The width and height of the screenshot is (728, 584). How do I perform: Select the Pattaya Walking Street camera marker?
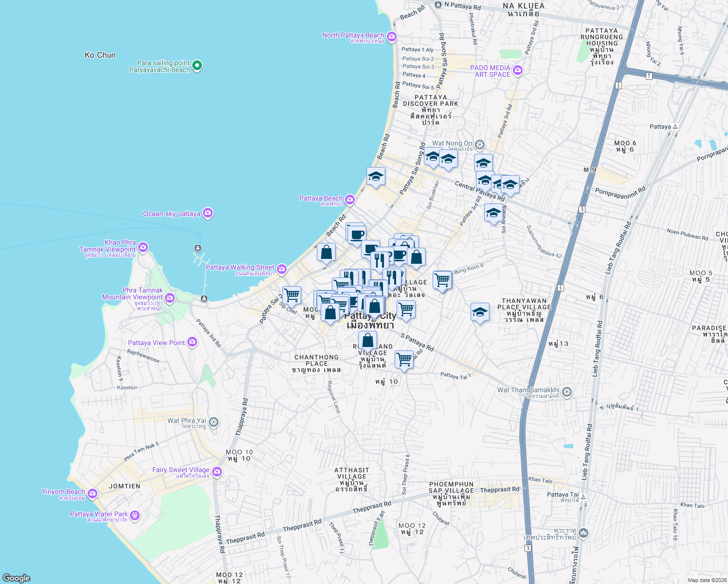pos(282,269)
